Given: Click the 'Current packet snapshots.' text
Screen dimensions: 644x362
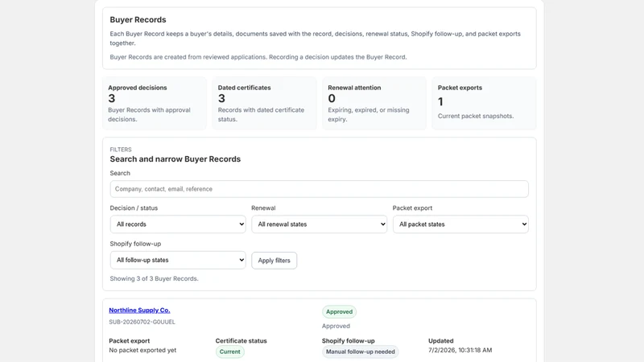Looking at the screenshot, I should pos(476,116).
